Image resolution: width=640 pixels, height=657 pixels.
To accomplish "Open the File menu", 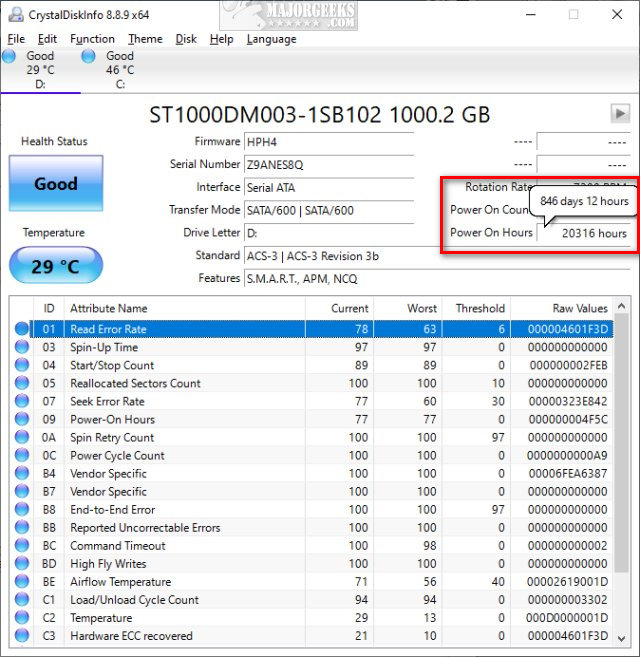I will 16,39.
